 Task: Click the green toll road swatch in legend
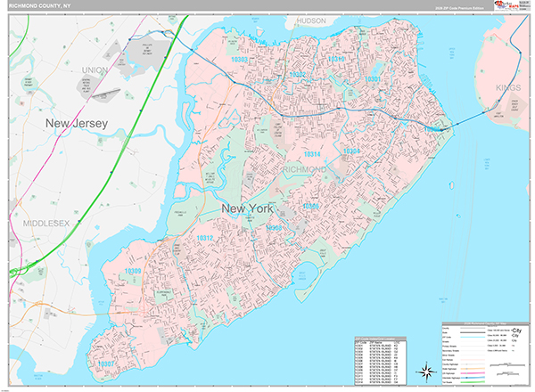(x=473, y=382)
